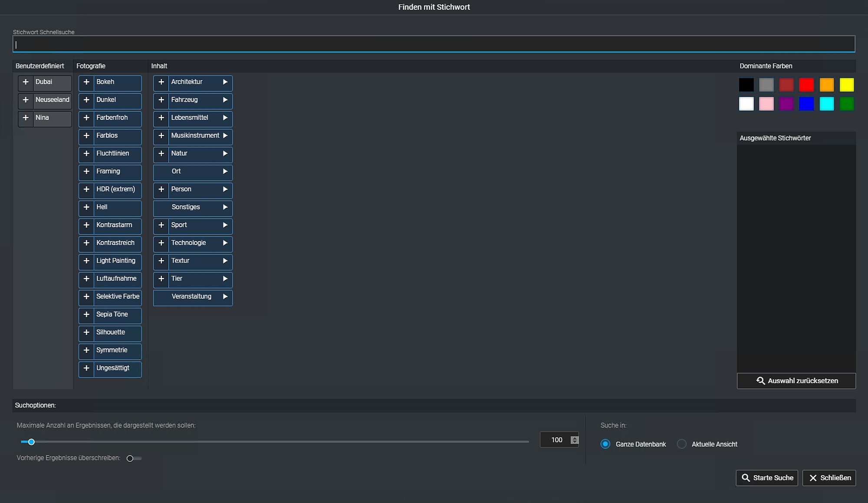
Task: Click the maximum results slider handle
Action: (x=31, y=442)
